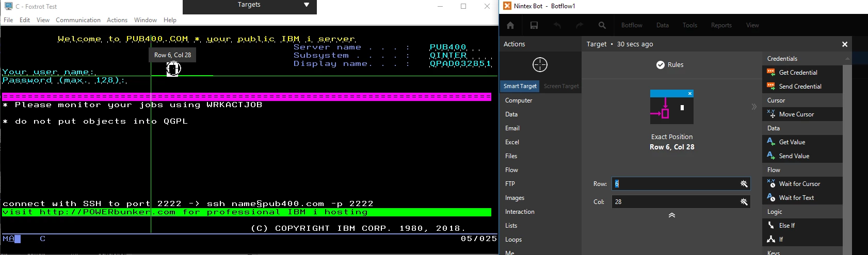Open the File menu in Foxtrot Test
Screen dimensions: 868x255
(8, 20)
